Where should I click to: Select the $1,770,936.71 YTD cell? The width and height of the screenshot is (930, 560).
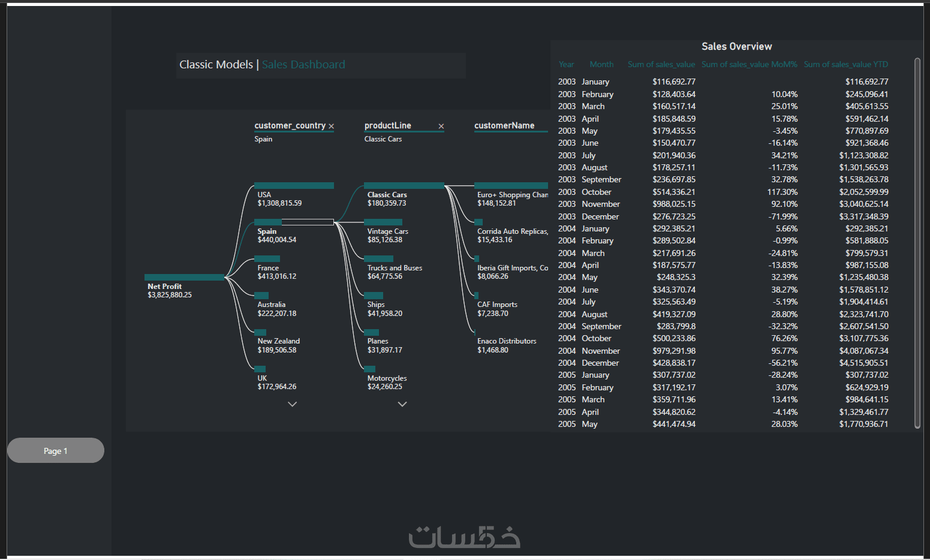pos(864,424)
